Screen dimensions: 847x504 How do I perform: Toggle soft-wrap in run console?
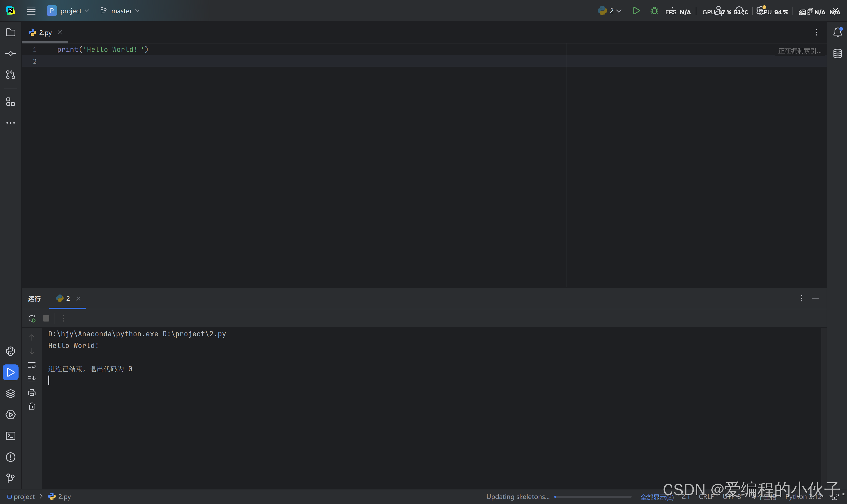32,365
